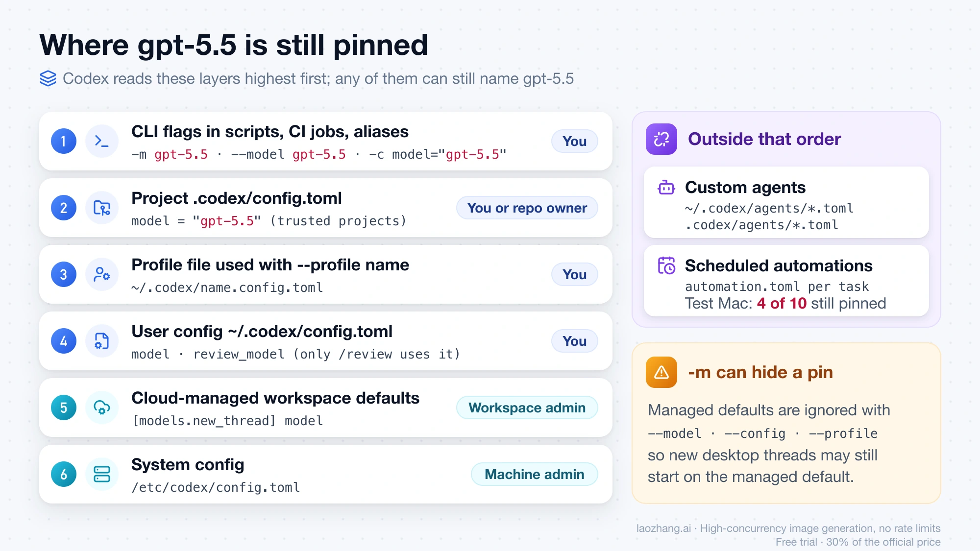
Task: Click the ~/.codex/name.config.toml path text
Action: (227, 287)
